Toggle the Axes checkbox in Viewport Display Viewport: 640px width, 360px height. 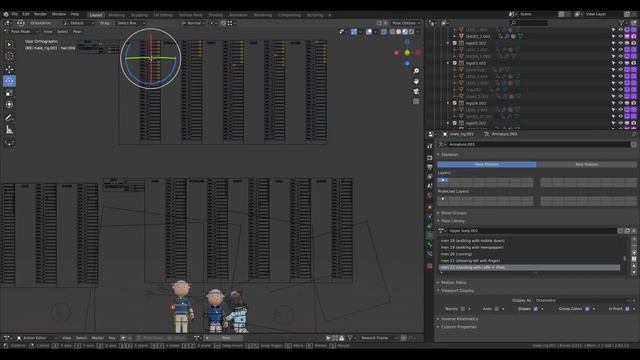pos(496,309)
